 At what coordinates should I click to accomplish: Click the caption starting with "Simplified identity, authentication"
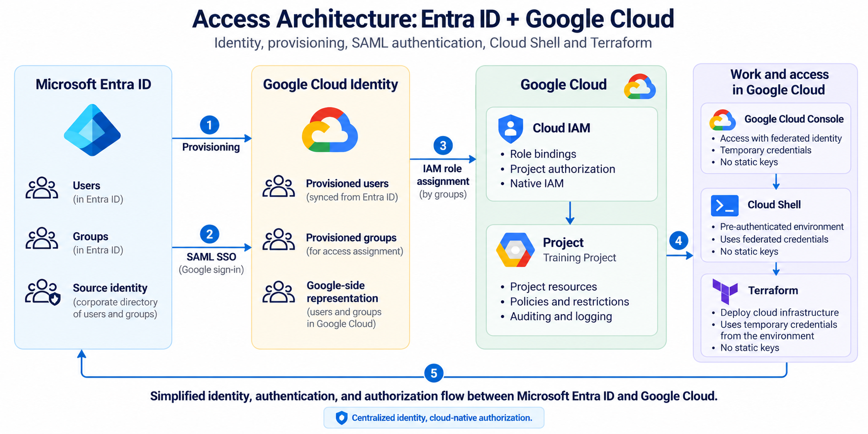[x=434, y=396]
